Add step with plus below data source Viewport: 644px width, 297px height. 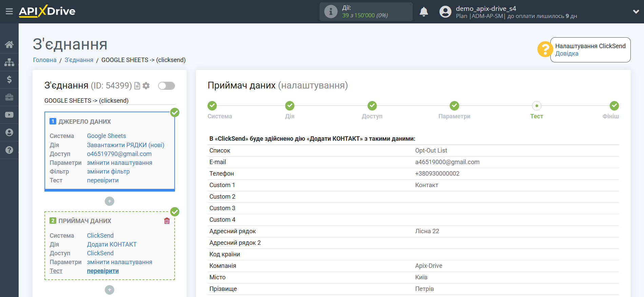(x=110, y=201)
